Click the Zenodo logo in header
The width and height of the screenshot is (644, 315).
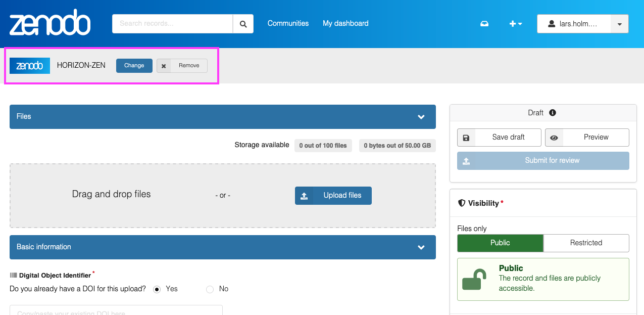click(x=49, y=23)
